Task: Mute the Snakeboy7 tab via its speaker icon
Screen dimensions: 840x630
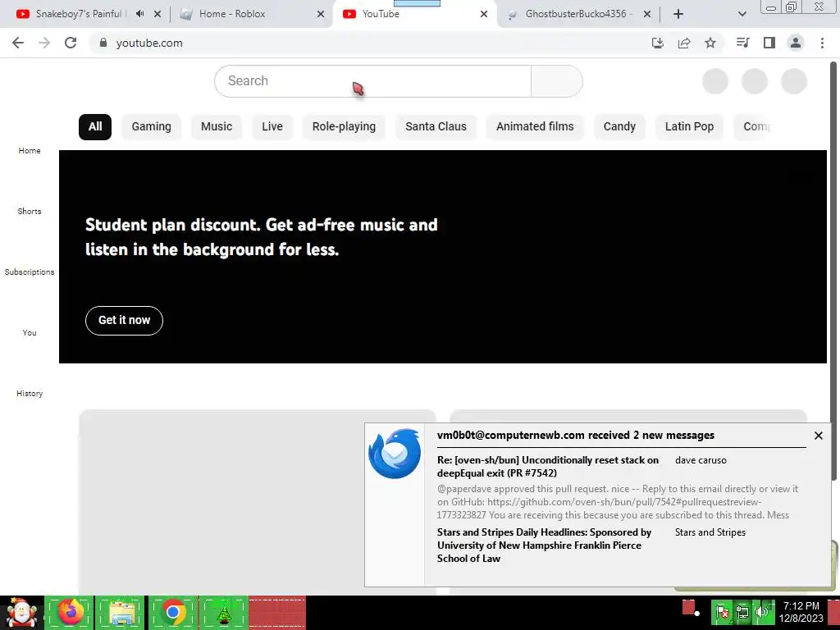Action: 139,14
